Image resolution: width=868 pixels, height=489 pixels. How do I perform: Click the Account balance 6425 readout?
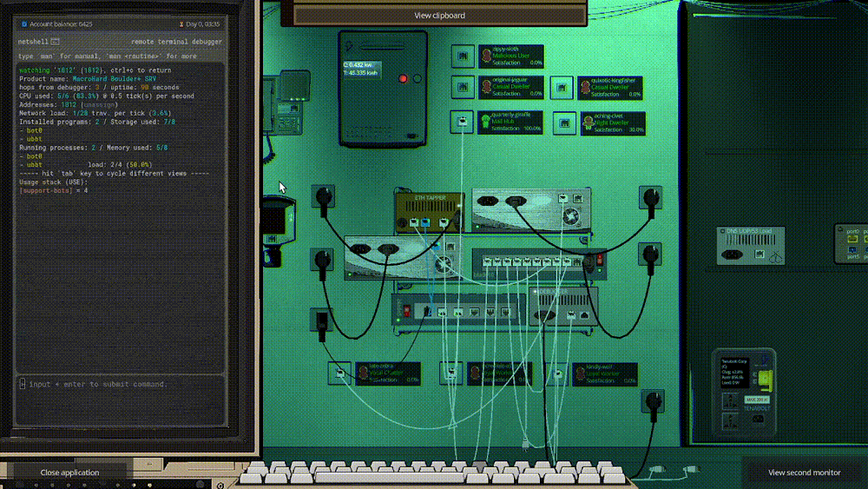(56, 24)
